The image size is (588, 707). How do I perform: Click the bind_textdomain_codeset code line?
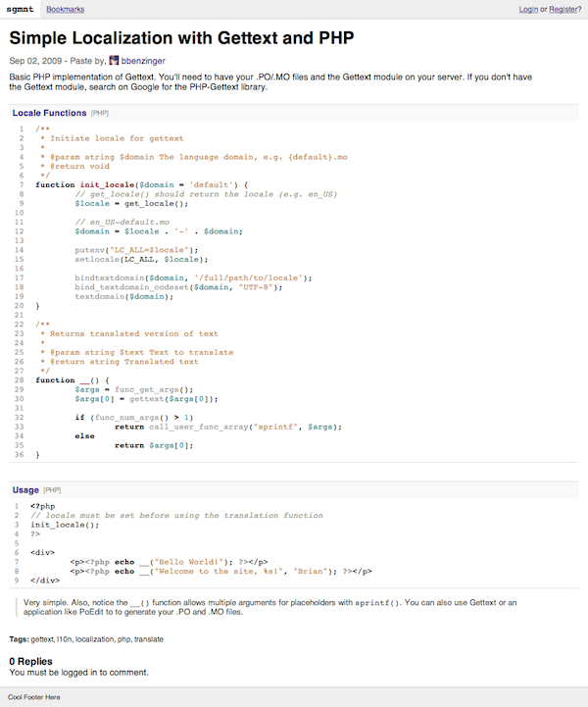click(178, 287)
